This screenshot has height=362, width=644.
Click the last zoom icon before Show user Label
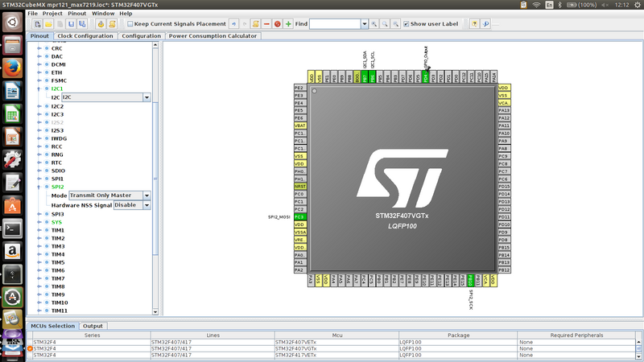[395, 24]
